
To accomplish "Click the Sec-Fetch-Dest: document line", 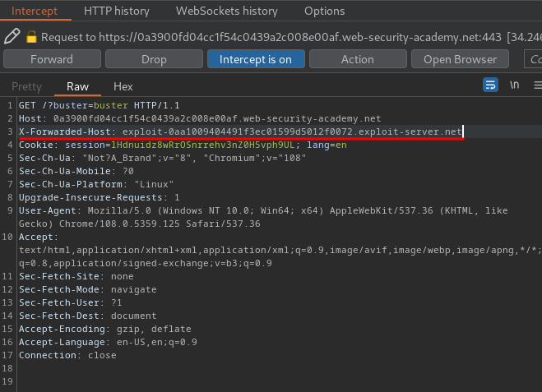I will coord(88,316).
